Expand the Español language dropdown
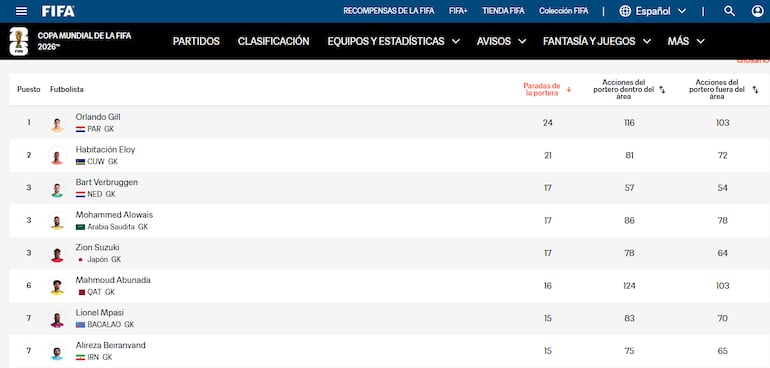Screen dimensions: 770x368 pyautogui.click(x=682, y=11)
